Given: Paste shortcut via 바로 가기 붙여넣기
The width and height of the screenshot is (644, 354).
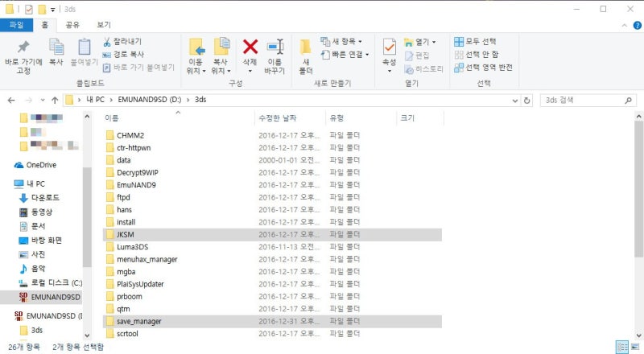Looking at the screenshot, I should pos(138,68).
